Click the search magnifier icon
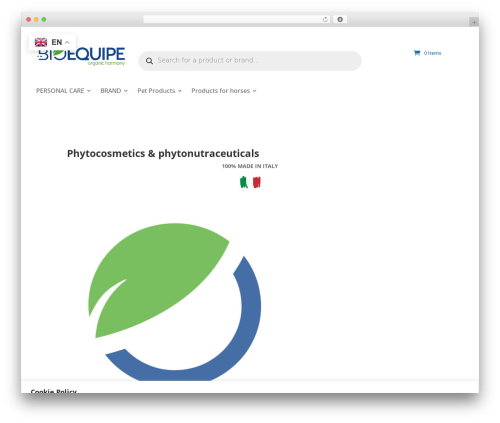 (x=149, y=61)
